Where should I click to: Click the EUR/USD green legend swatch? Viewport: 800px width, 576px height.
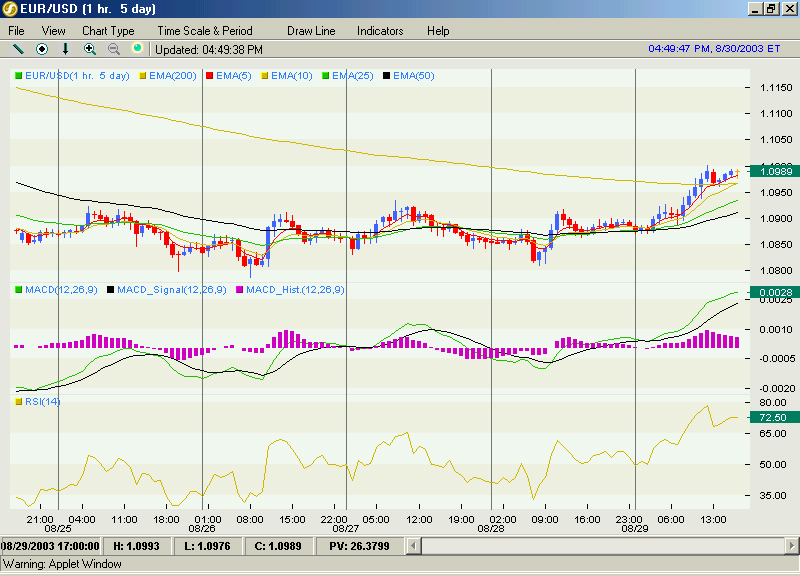coord(19,76)
